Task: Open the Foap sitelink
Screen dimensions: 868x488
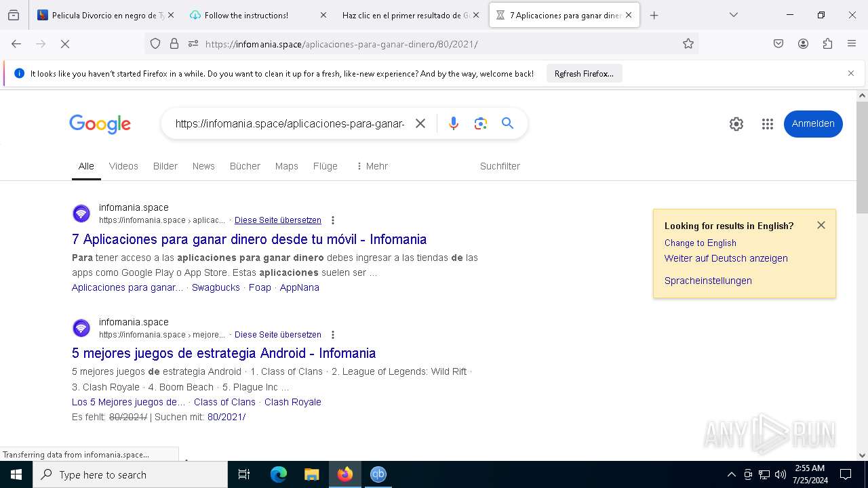Action: pos(260,287)
